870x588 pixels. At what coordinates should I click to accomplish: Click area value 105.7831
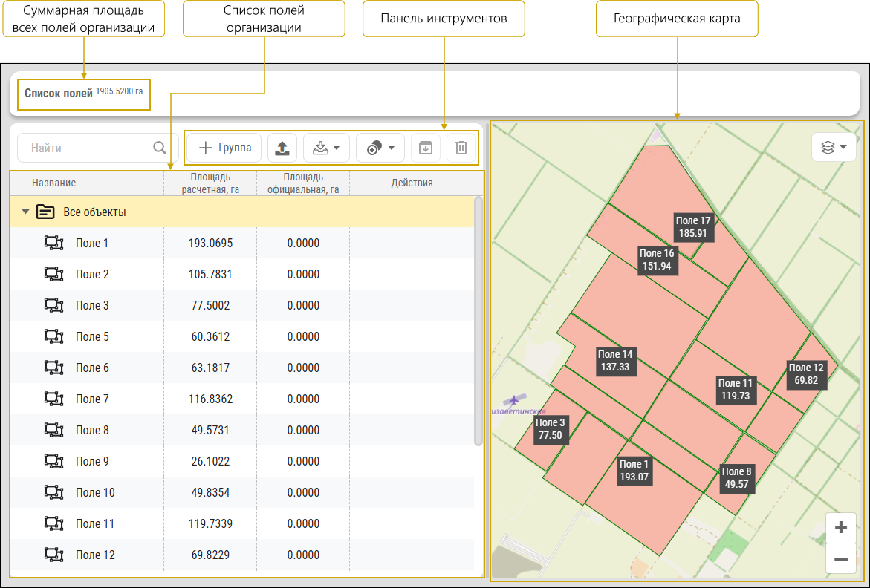click(210, 274)
